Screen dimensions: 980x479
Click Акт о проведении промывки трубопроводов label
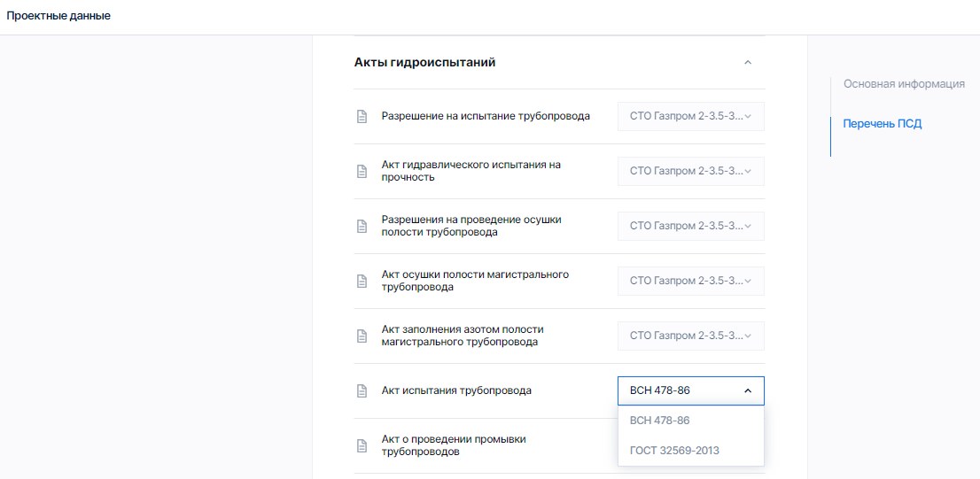(454, 445)
